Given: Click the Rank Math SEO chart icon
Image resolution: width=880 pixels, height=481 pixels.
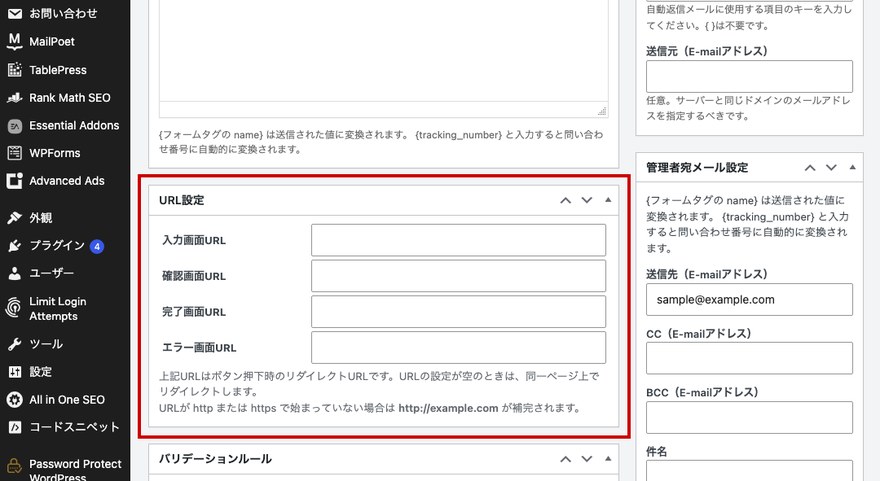Looking at the screenshot, I should pyautogui.click(x=15, y=98).
